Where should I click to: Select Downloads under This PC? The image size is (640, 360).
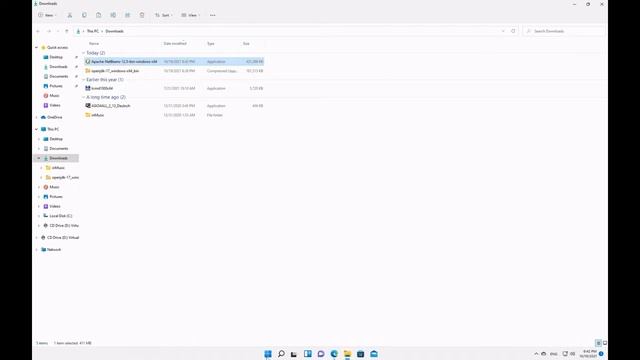coord(58,158)
